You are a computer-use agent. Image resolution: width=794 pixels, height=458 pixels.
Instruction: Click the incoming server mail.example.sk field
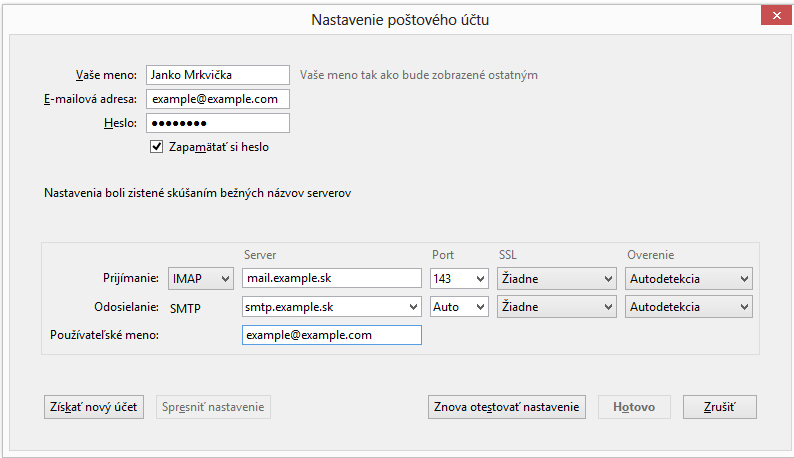pos(331,279)
